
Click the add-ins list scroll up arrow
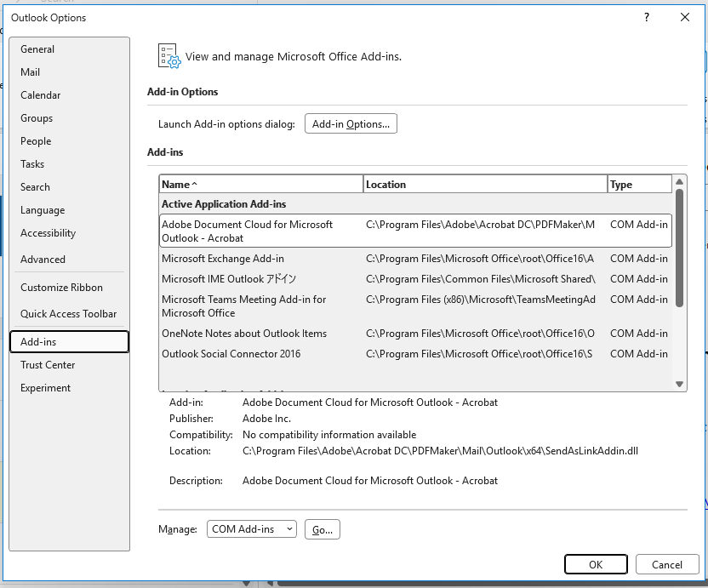click(x=679, y=181)
